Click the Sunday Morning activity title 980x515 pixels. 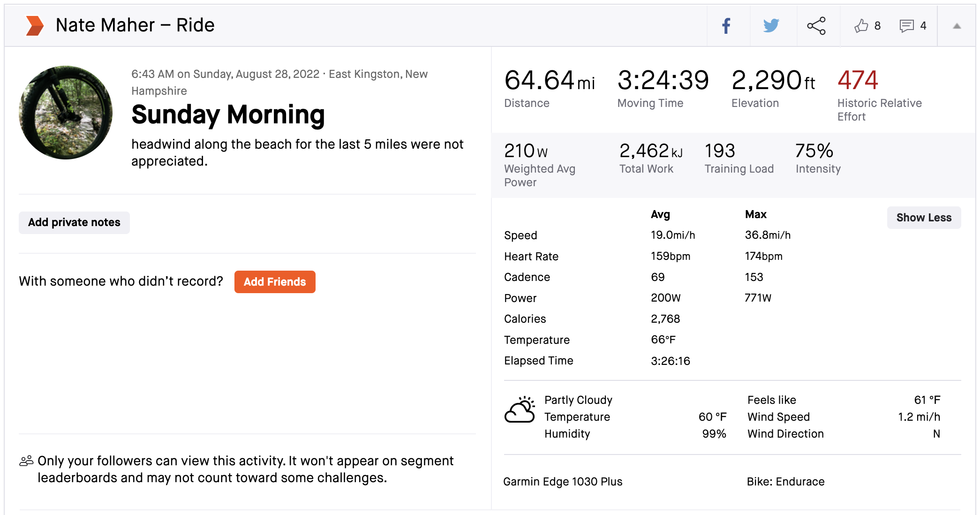click(x=228, y=115)
